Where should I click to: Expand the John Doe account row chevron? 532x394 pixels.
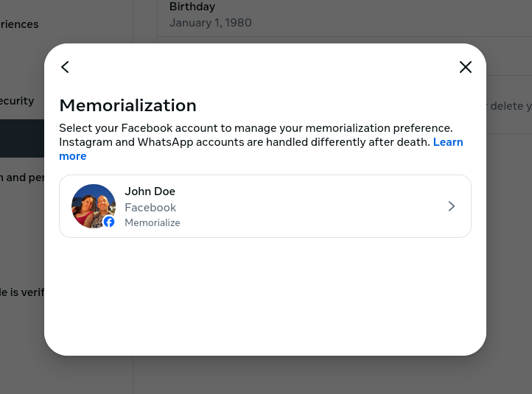click(451, 206)
